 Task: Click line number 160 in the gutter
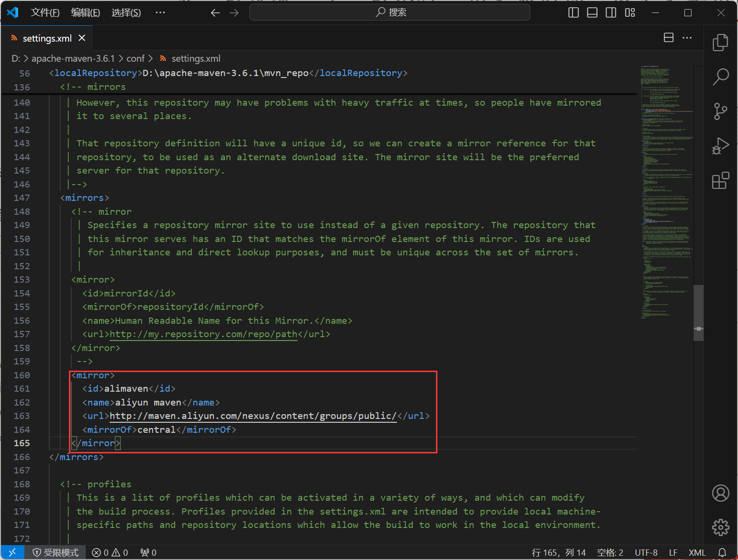(x=22, y=375)
